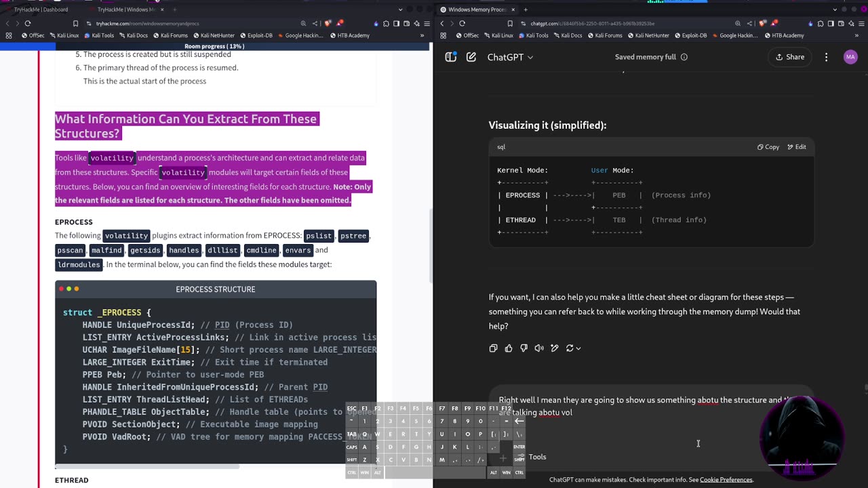The image size is (868, 488).
Task: Click the Saved memory full info icon
Action: (x=684, y=57)
